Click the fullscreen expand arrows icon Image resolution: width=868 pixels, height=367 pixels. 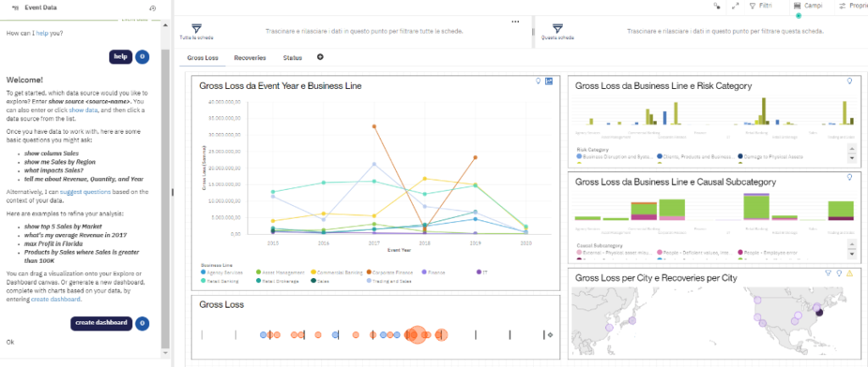[x=735, y=6]
